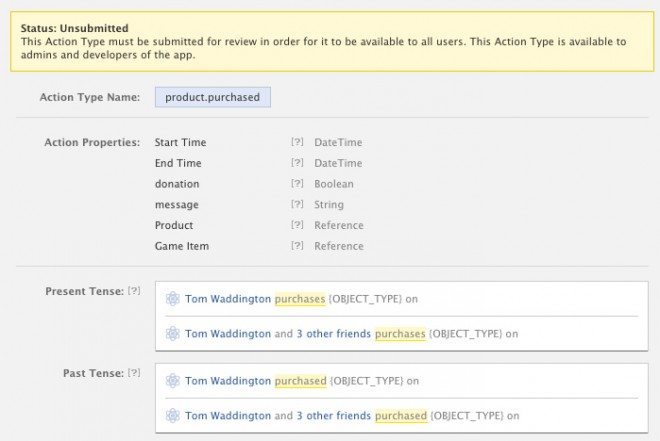Click [?] help next to Past Tense

pyautogui.click(x=134, y=372)
